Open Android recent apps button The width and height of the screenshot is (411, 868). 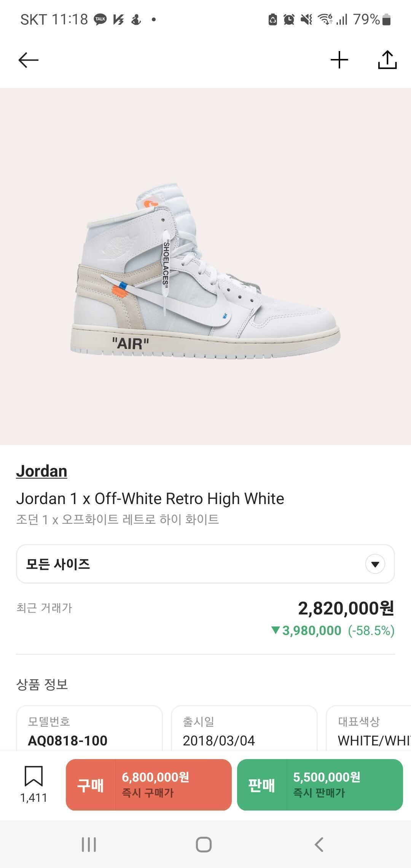pyautogui.click(x=89, y=844)
